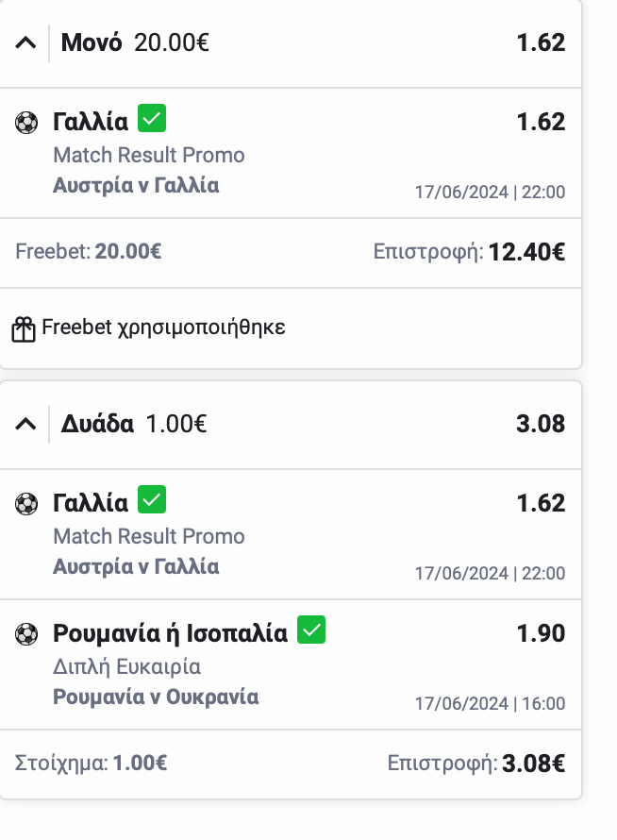The width and height of the screenshot is (617, 840).
Task: Click the Επιστροφή 3.08€ return amount
Action: pyautogui.click(x=533, y=764)
